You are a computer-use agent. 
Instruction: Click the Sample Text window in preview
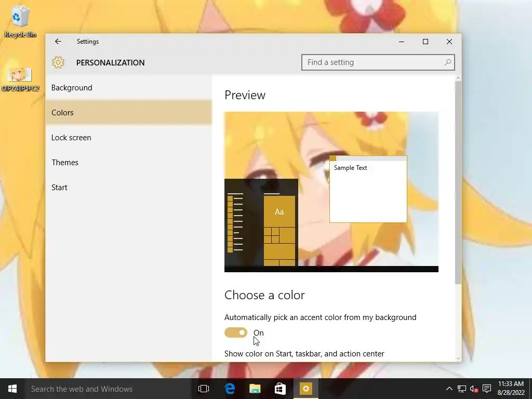368,189
